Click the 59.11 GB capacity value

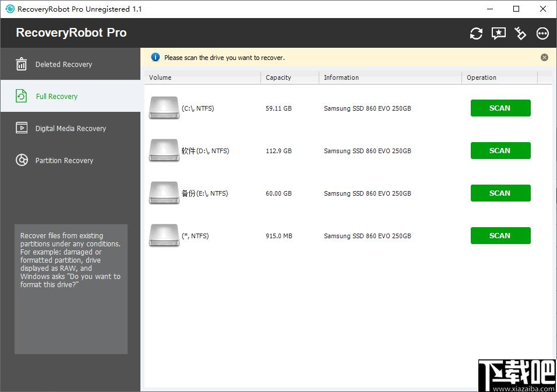pyautogui.click(x=278, y=108)
